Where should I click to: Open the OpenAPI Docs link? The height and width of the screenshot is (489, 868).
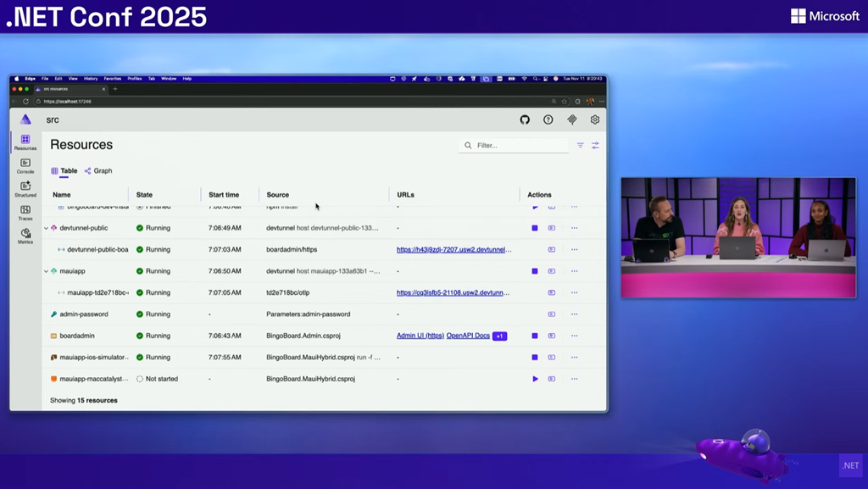468,336
